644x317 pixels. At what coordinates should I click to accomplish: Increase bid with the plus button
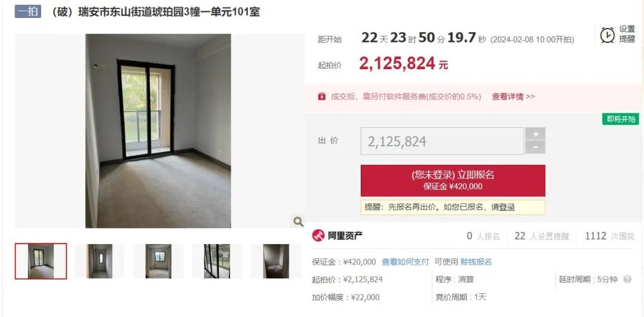[535, 134]
